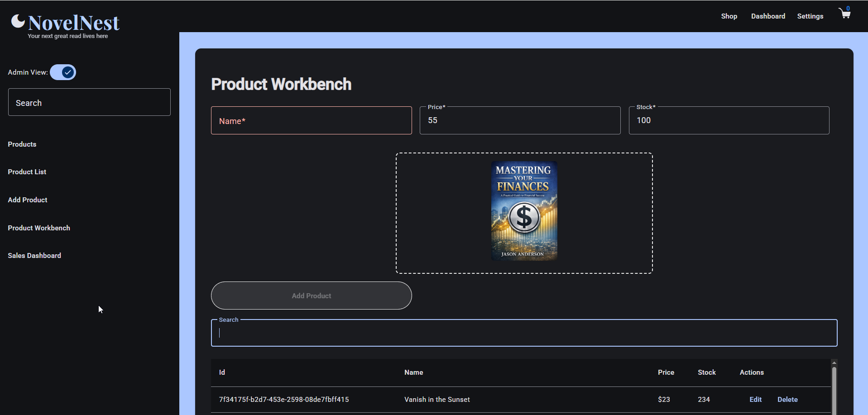The width and height of the screenshot is (868, 415).
Task: Focus the product table Search field
Action: (524, 333)
